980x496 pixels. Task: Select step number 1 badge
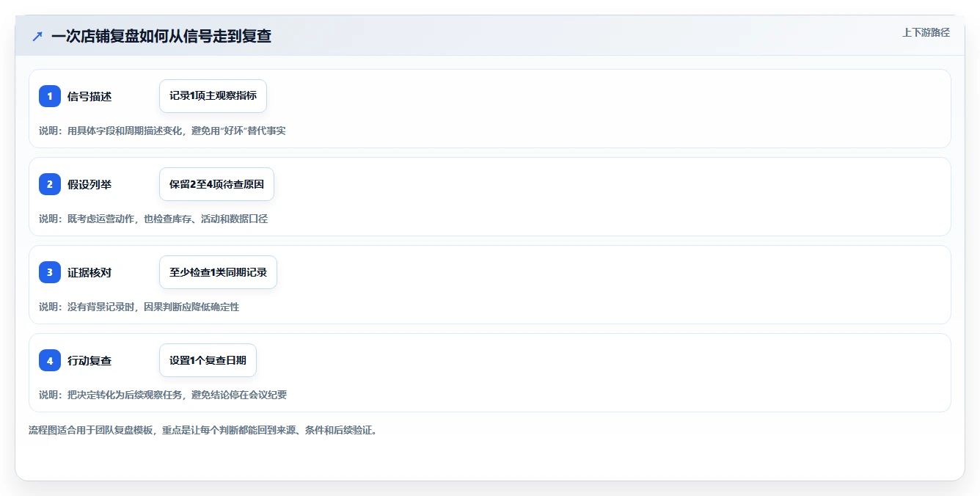(x=50, y=96)
